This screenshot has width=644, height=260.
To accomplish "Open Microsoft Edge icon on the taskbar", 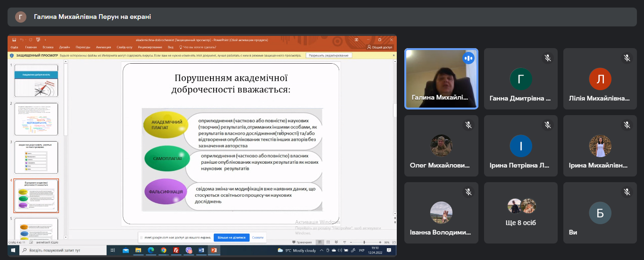I will [151, 250].
